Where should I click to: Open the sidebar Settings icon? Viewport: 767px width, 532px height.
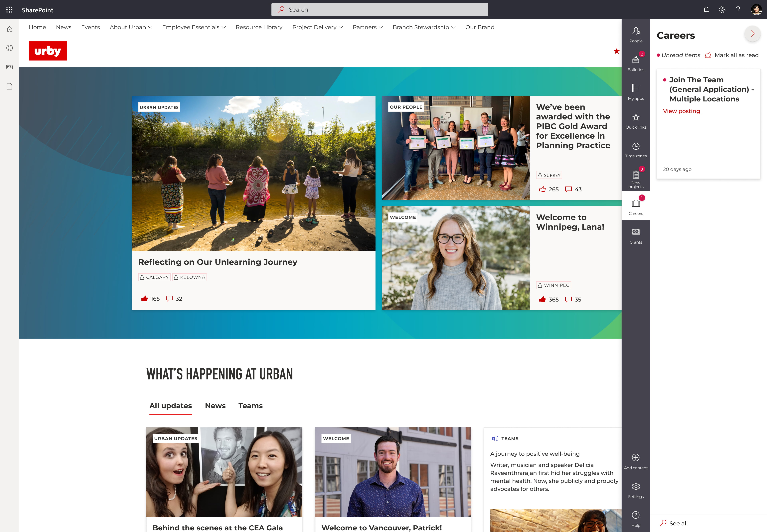(636, 487)
